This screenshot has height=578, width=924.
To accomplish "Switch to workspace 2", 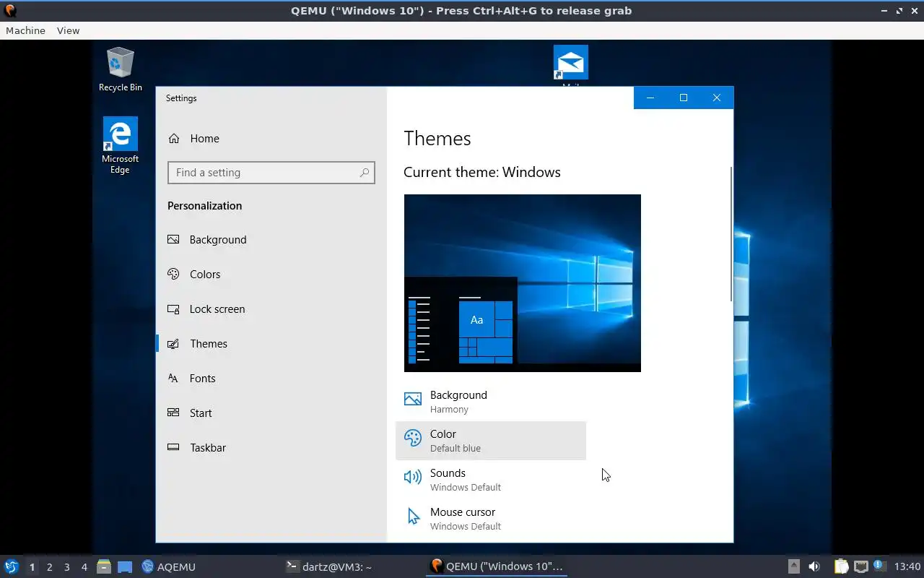I will pos(49,567).
